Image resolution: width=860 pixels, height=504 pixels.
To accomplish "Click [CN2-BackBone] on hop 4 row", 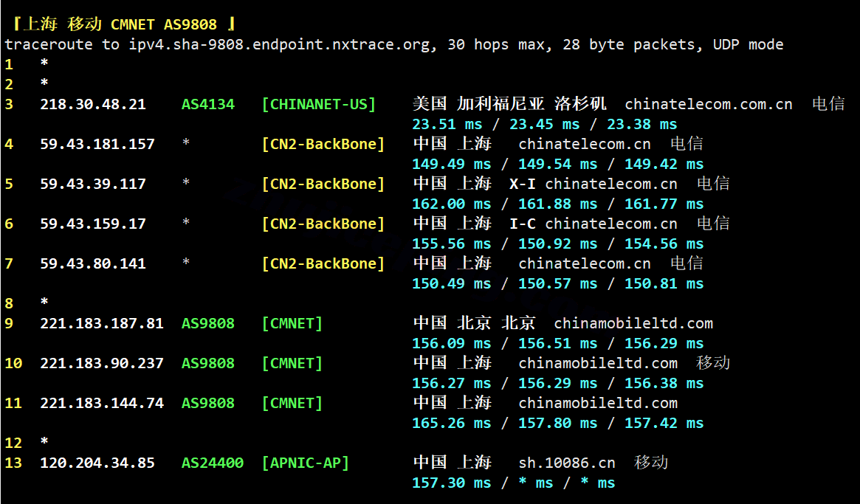I will click(323, 144).
